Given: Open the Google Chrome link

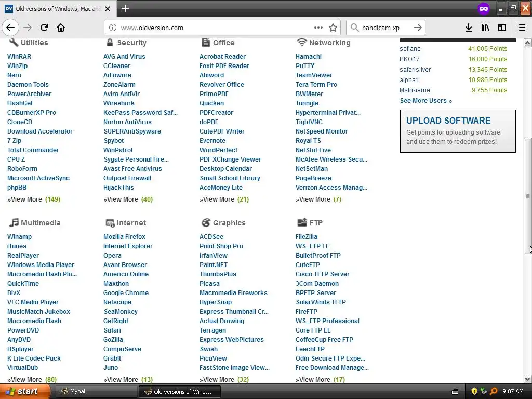Looking at the screenshot, I should (x=126, y=292).
